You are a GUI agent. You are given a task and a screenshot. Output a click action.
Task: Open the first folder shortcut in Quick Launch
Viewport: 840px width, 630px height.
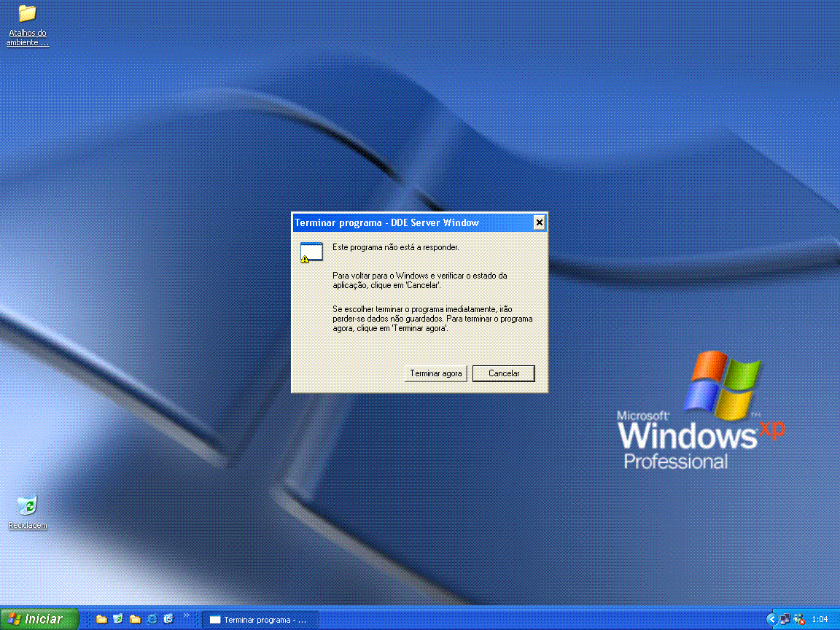pyautogui.click(x=101, y=619)
